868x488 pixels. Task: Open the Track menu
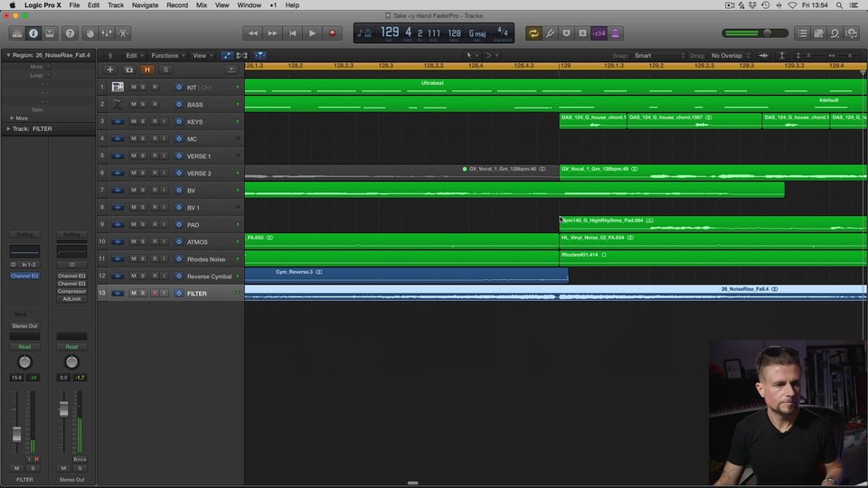click(116, 5)
